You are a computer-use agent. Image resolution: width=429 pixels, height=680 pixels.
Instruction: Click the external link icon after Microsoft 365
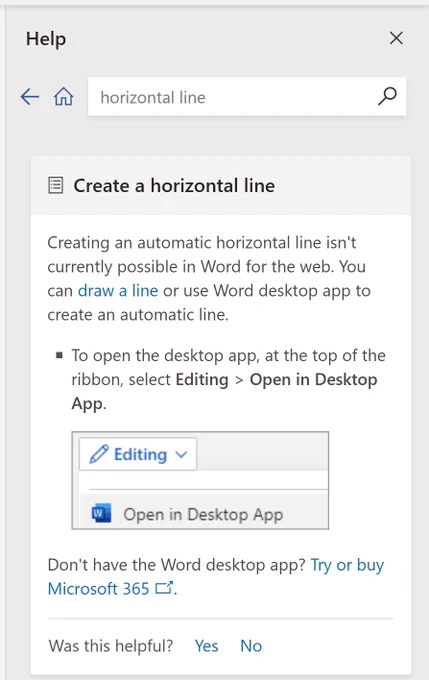(164, 588)
